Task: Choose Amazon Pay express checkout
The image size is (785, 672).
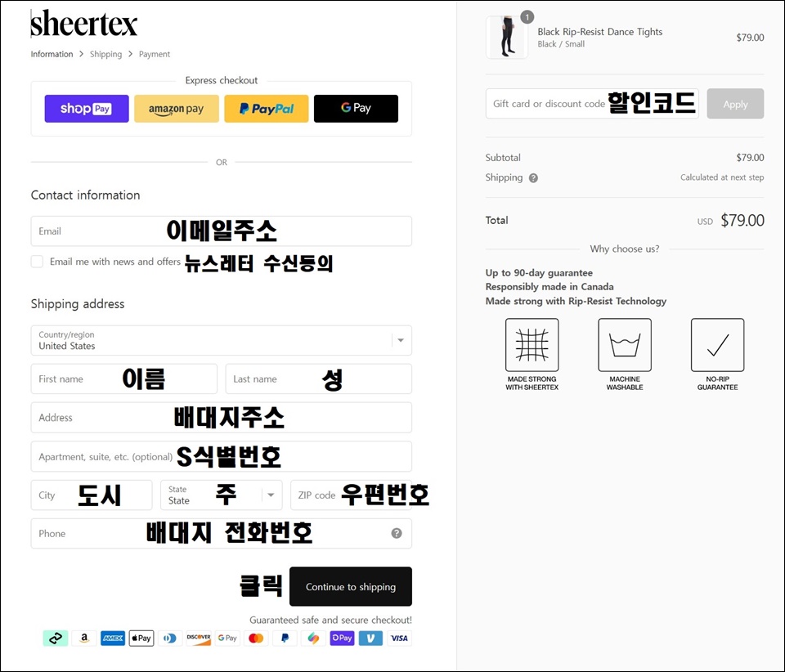Action: (177, 109)
